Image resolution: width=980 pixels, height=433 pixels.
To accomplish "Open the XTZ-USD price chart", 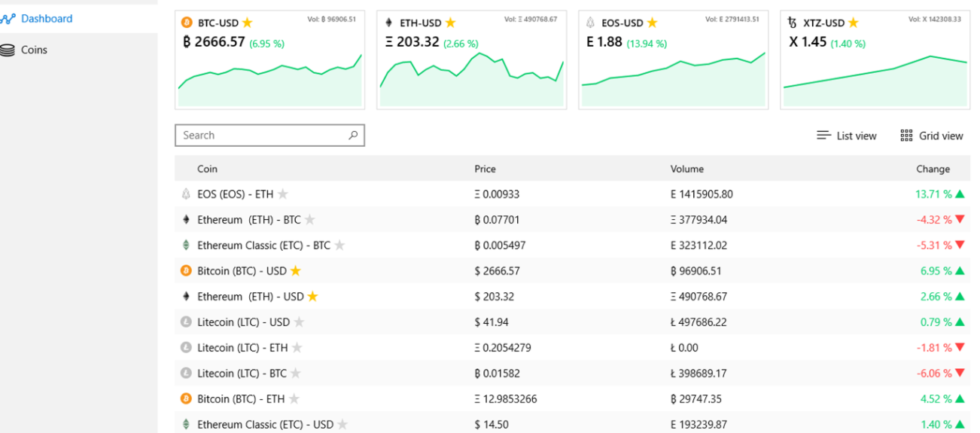I will tap(875, 81).
